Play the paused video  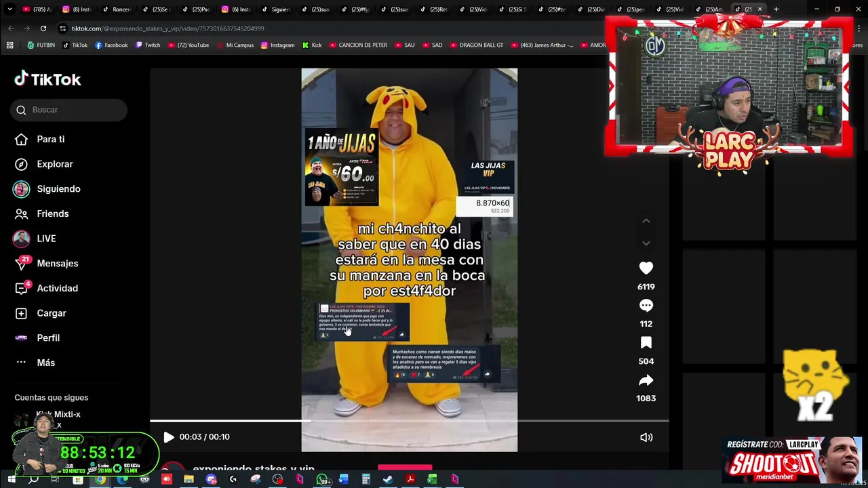pyautogui.click(x=168, y=437)
